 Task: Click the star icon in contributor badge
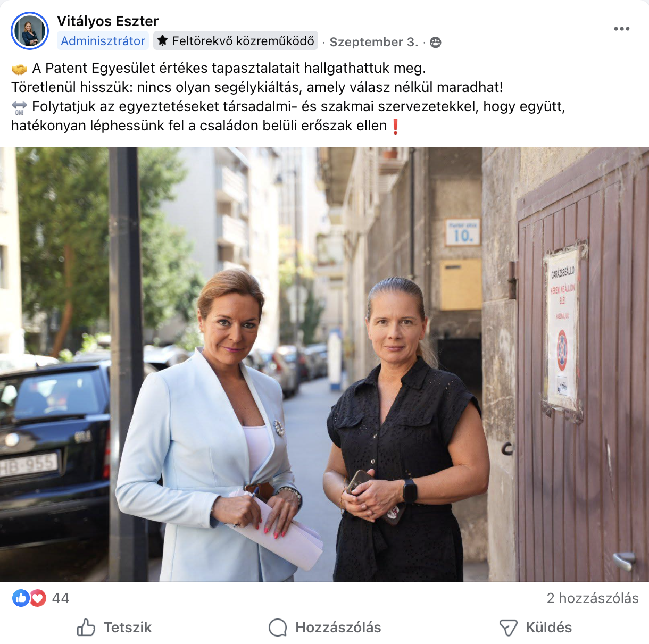point(163,41)
